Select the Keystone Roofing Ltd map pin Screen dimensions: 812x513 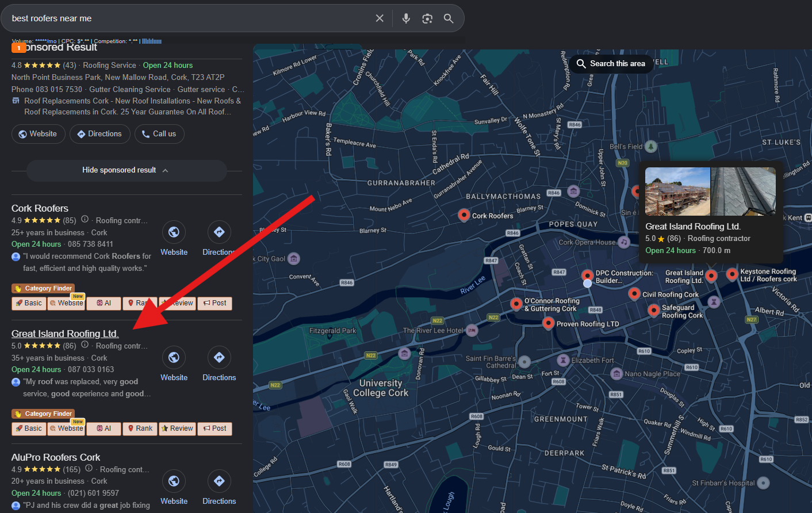(732, 274)
